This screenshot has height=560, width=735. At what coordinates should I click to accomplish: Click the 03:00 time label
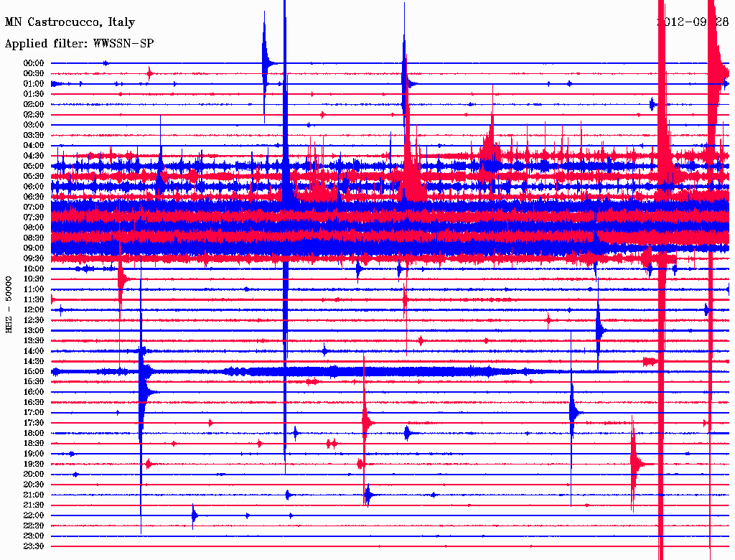34,125
